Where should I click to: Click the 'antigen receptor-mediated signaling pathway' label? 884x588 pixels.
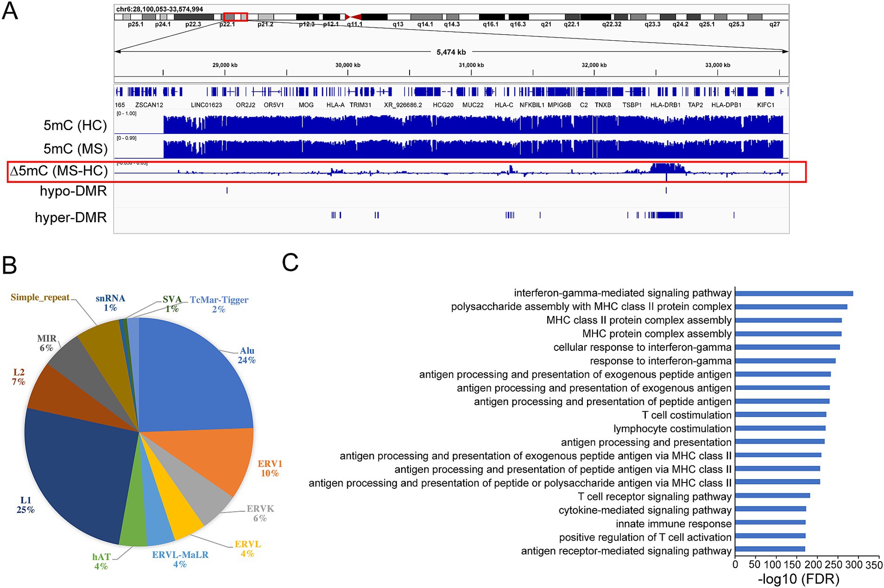[x=626, y=551]
